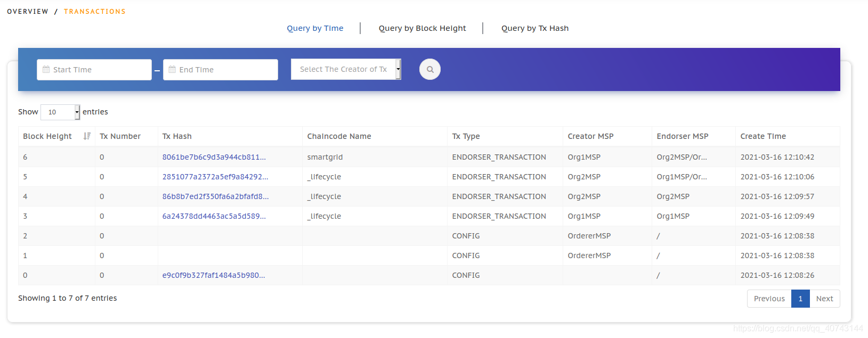Open tx hash 6a24378dd4463ac5a5d589
Image resolution: width=868 pixels, height=338 pixels.
click(214, 216)
